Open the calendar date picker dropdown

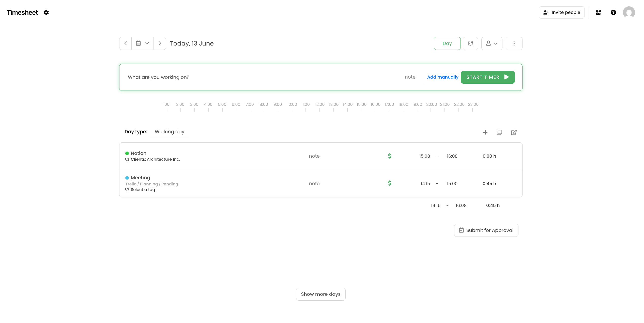pos(142,43)
